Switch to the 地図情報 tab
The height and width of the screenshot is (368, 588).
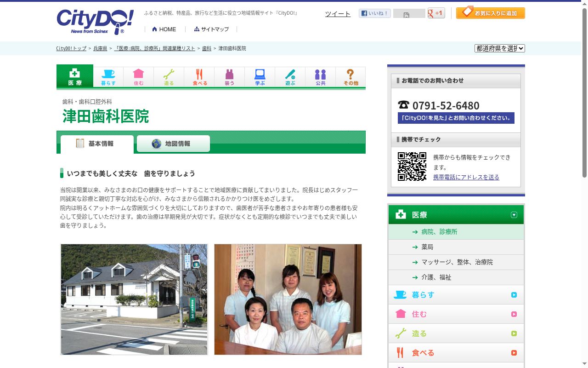(x=173, y=144)
